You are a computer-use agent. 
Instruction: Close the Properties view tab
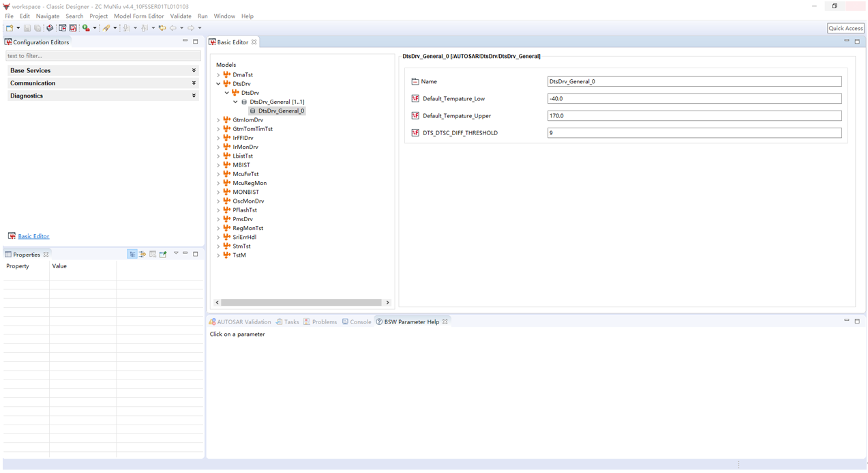[46, 255]
